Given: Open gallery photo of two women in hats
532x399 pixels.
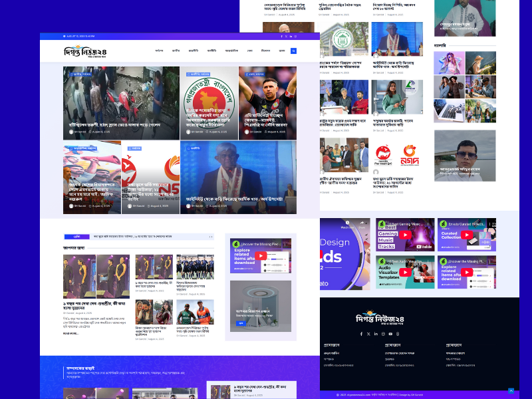Looking at the screenshot, I should [450, 87].
